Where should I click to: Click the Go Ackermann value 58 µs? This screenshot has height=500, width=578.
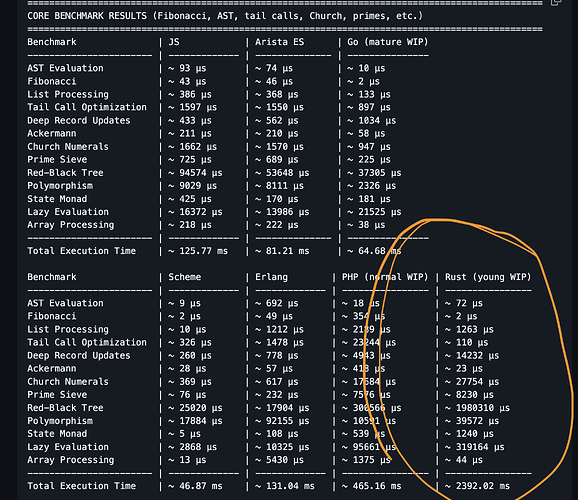coord(366,133)
